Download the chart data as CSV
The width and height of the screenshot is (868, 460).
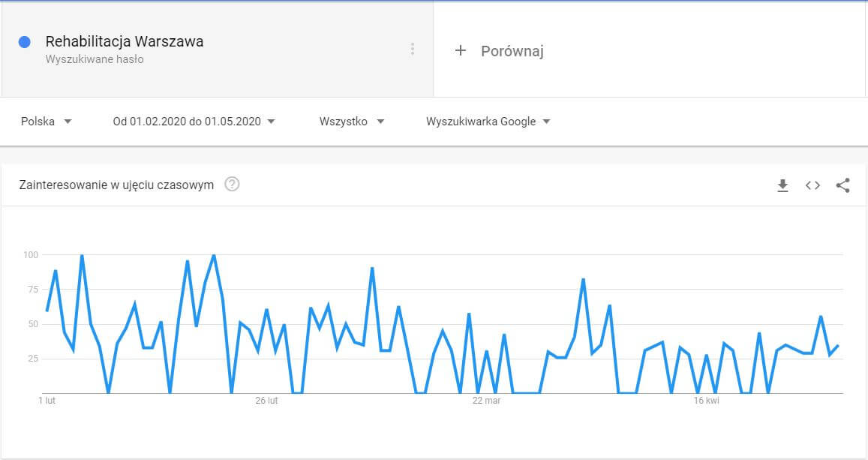(782, 185)
